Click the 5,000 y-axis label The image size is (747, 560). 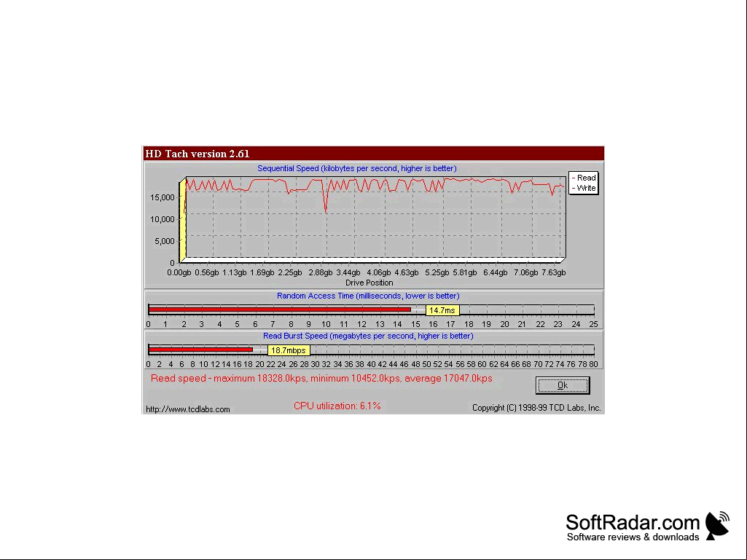point(165,242)
